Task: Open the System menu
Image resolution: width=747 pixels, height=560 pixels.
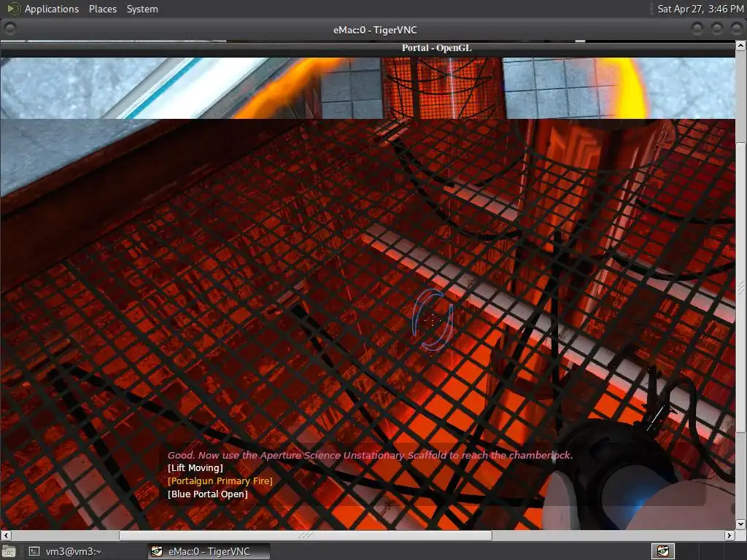Action: tap(142, 9)
